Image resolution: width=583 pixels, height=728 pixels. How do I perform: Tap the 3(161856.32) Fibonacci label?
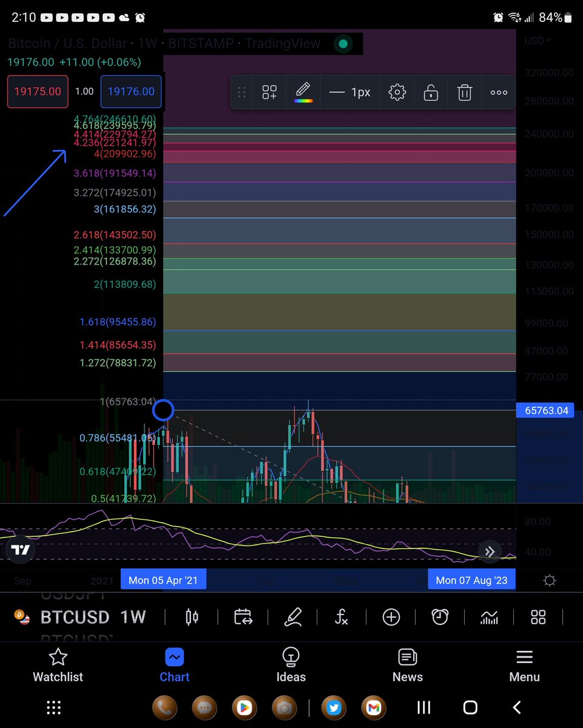tap(124, 209)
